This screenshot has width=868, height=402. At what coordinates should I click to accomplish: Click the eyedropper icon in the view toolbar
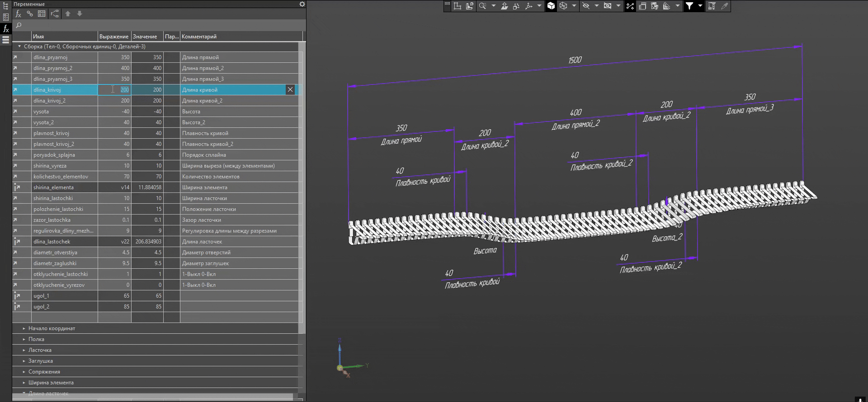click(x=724, y=6)
